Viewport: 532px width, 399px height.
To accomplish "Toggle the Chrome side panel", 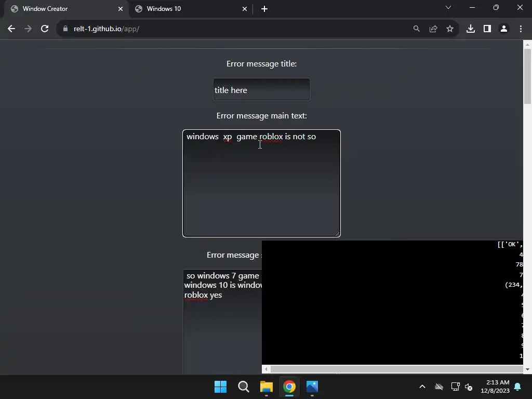I will pos(487,29).
